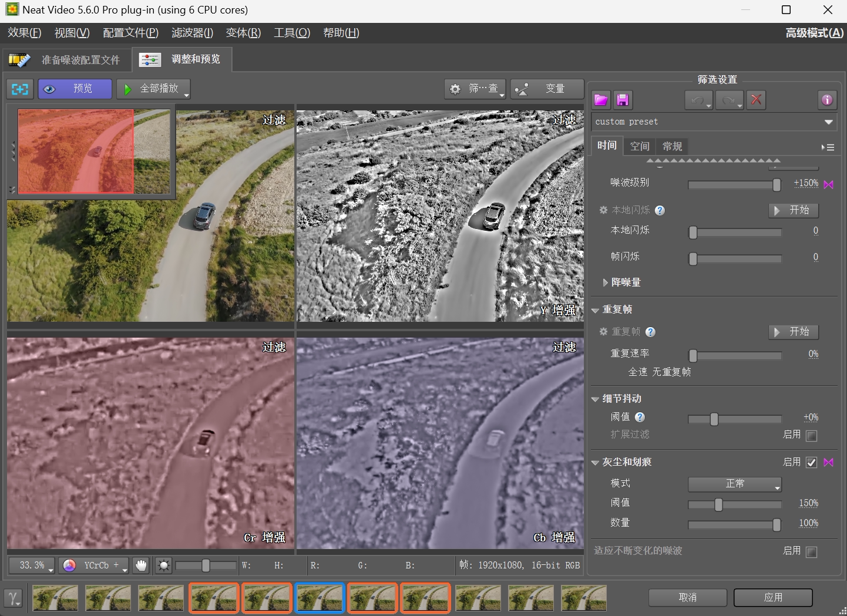Image resolution: width=847 pixels, height=616 pixels.
Task: Click the brightness sun icon
Action: (163, 565)
